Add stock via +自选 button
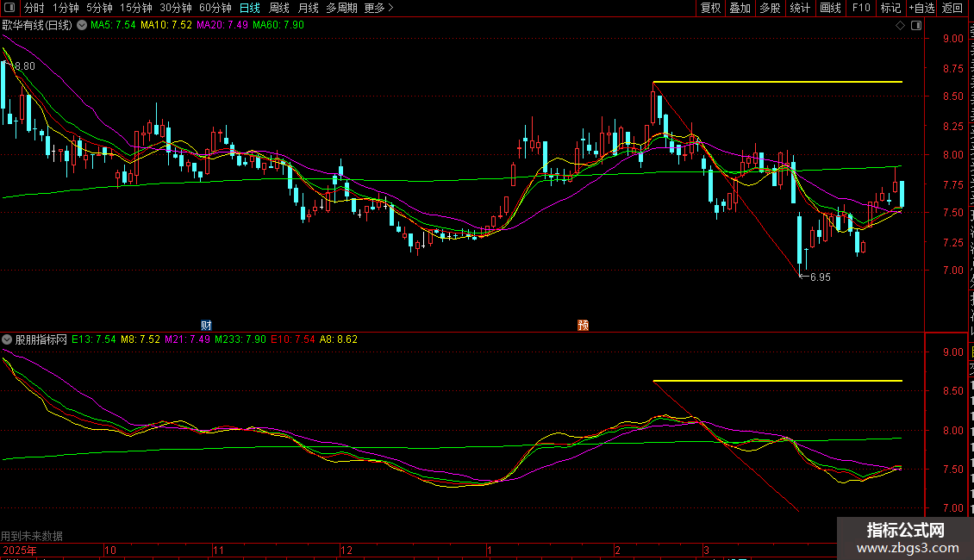 921,8
